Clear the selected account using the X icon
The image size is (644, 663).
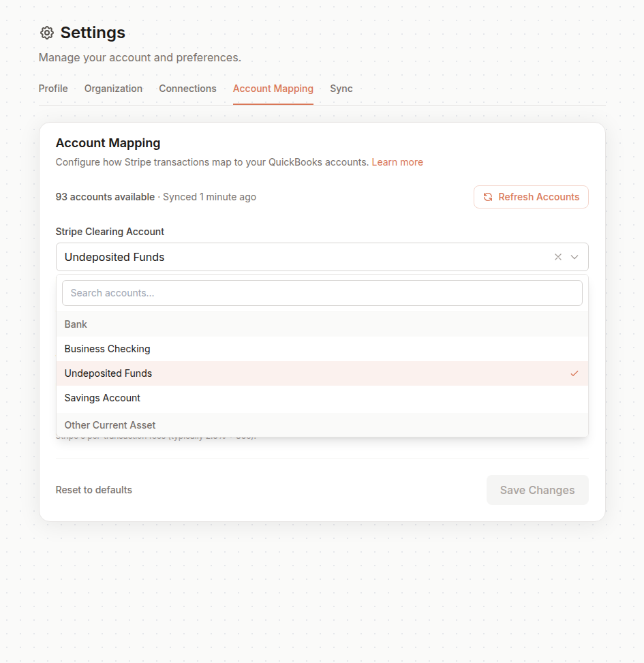tap(557, 257)
